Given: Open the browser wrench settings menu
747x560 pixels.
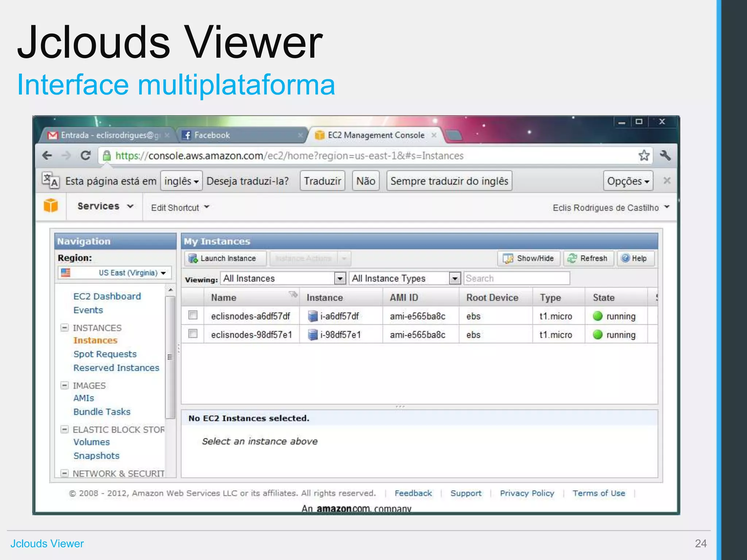Looking at the screenshot, I should [x=665, y=156].
